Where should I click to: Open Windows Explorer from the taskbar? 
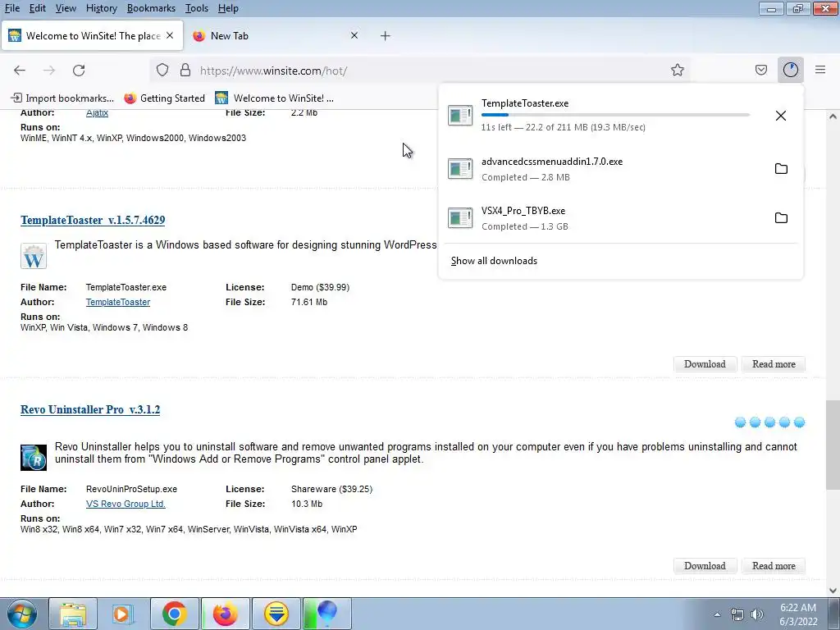pyautogui.click(x=73, y=614)
